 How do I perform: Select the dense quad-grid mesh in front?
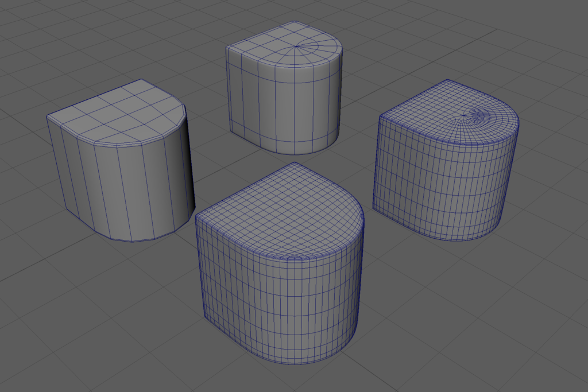tap(281, 287)
